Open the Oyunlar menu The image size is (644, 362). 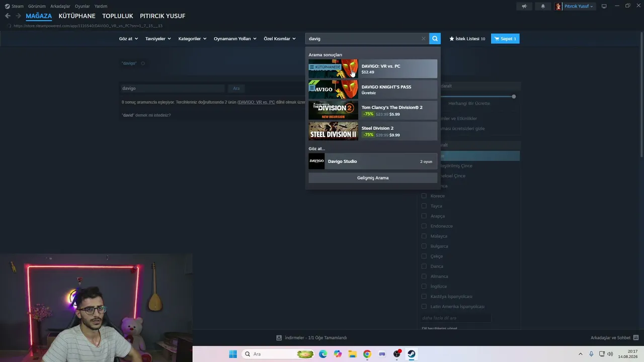pyautogui.click(x=83, y=6)
